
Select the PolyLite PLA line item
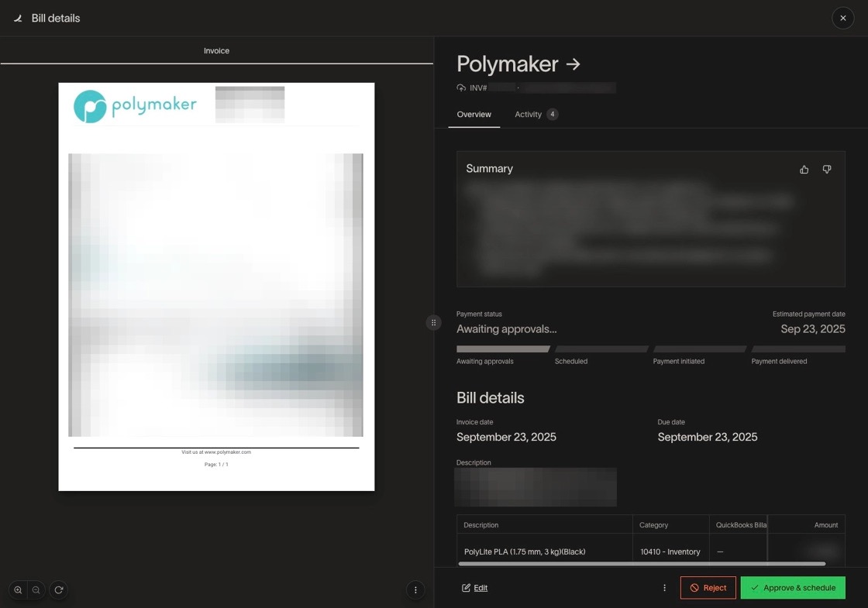click(525, 551)
